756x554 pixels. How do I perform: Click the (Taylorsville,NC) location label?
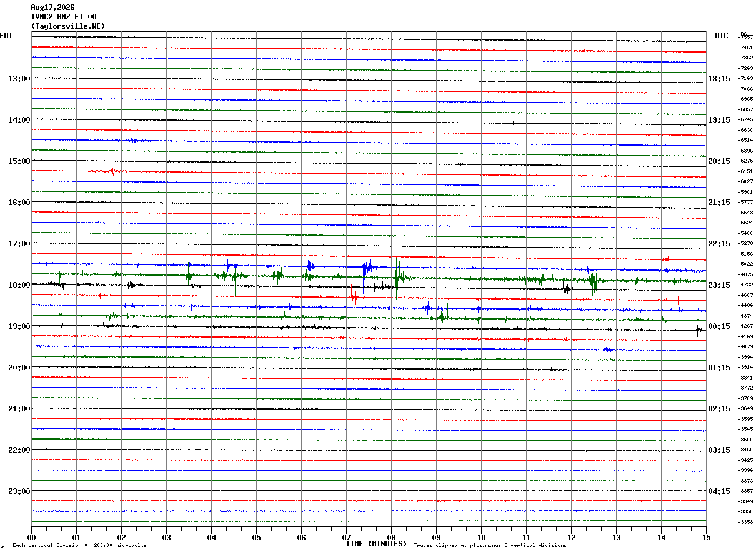[x=68, y=26]
